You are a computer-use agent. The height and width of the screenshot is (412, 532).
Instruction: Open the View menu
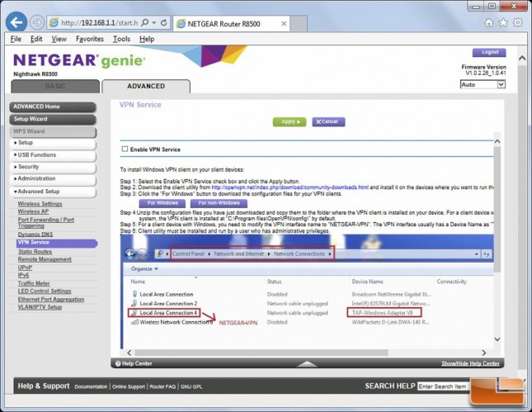pyautogui.click(x=59, y=39)
